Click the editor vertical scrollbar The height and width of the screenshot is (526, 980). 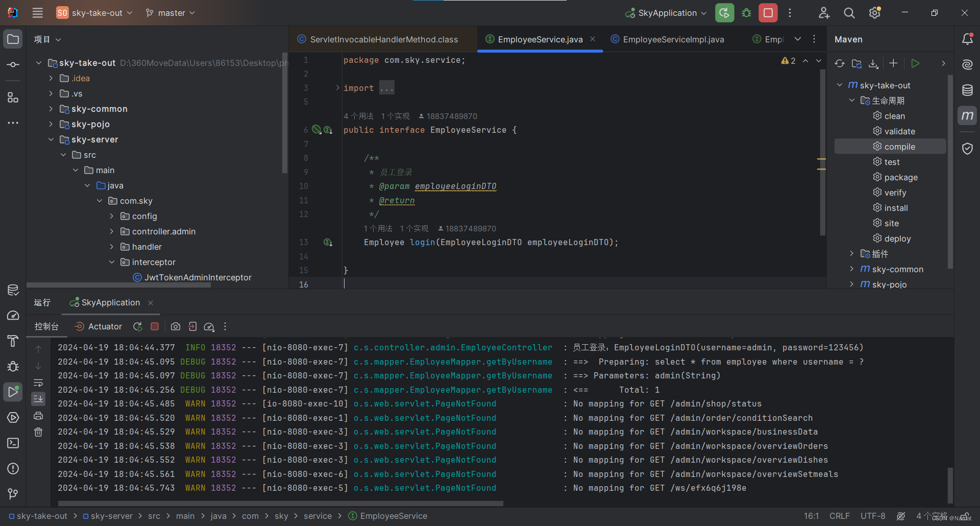(822, 153)
